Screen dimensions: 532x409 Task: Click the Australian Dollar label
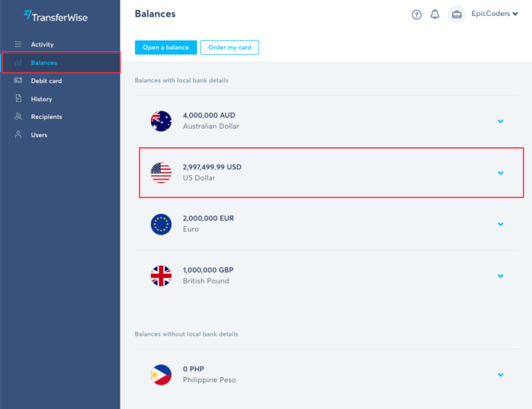(x=211, y=126)
